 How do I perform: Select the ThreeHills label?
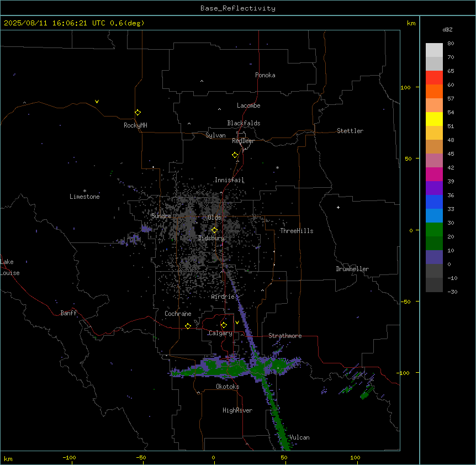tap(297, 231)
